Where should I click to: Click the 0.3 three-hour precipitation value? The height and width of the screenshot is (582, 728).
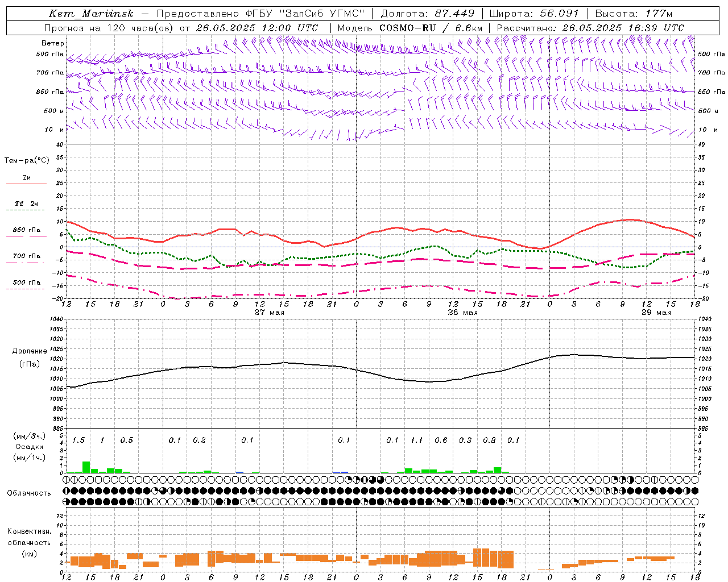465,440
